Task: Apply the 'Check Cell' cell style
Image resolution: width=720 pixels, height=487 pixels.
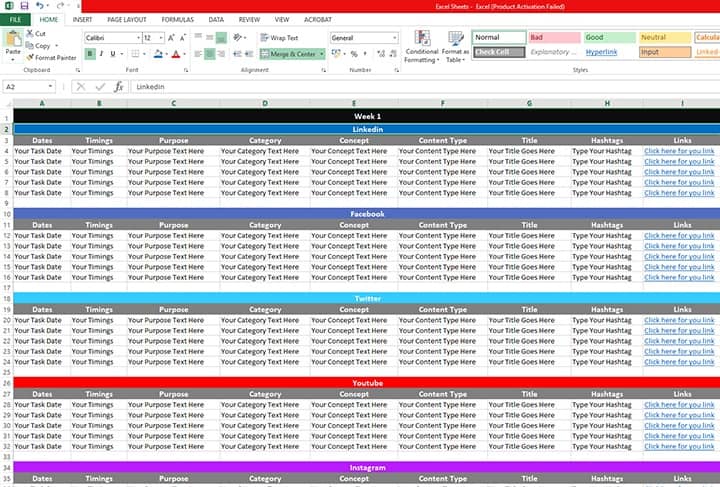Action: pyautogui.click(x=491, y=52)
